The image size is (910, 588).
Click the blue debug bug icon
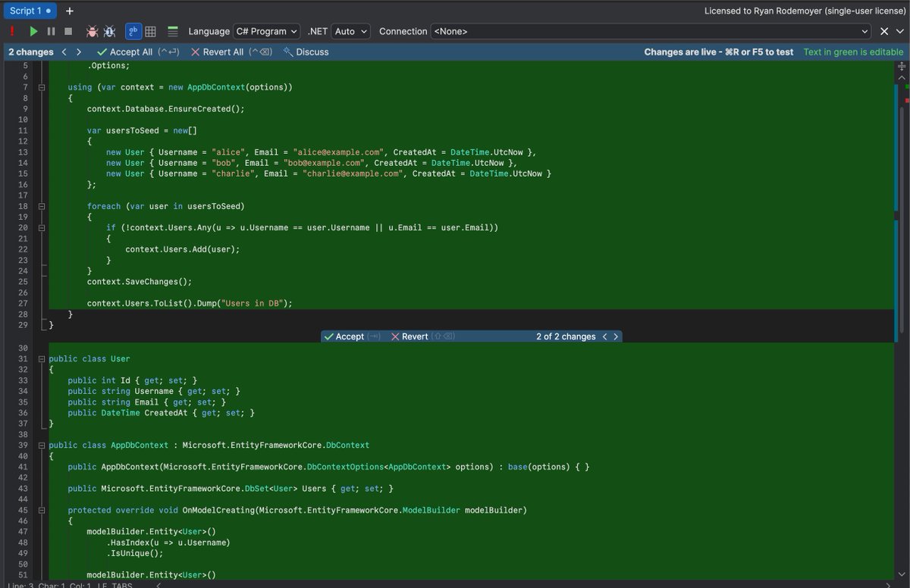pyautogui.click(x=111, y=31)
